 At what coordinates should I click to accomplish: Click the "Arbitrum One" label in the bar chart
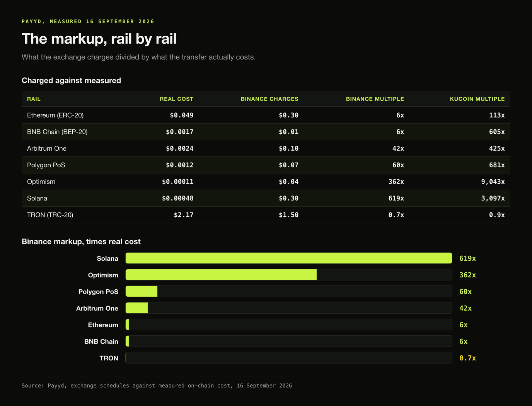tap(97, 308)
